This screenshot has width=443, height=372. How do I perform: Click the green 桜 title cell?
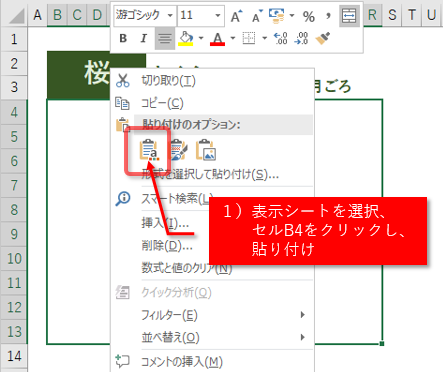[79, 75]
